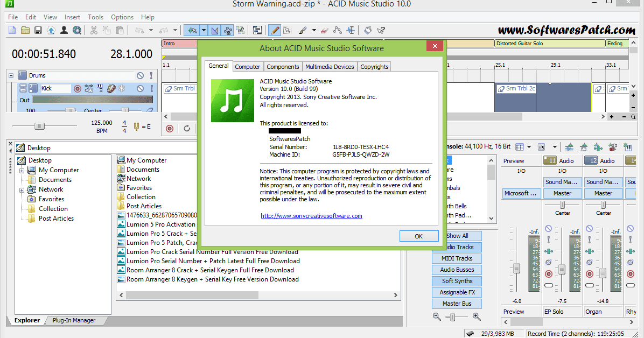Click the Preview channel volume fader
The image size is (644, 338).
(517, 268)
